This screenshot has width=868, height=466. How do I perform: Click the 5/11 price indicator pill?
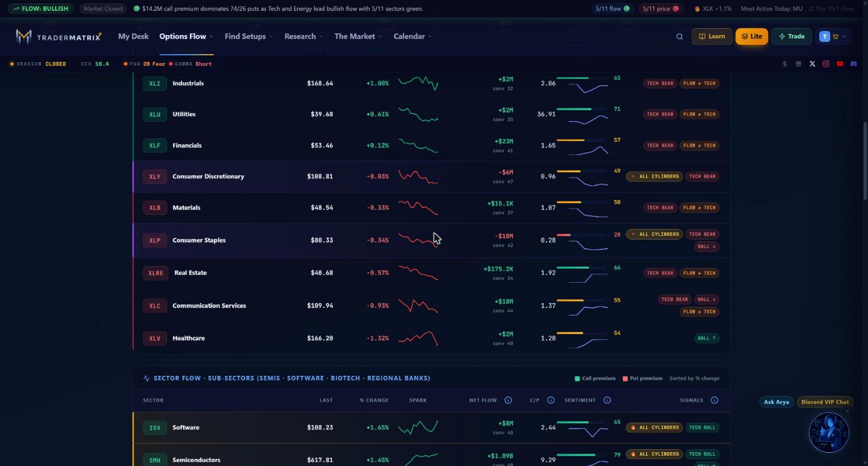tap(660, 9)
